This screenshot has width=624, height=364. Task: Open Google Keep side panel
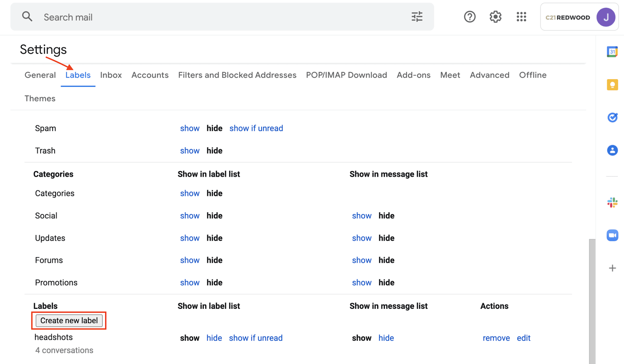(x=612, y=85)
